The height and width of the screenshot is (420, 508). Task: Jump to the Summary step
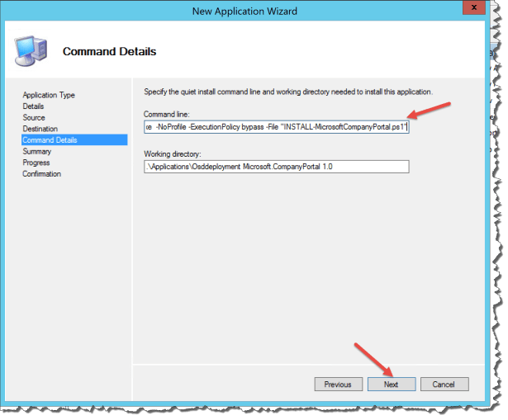click(x=37, y=152)
